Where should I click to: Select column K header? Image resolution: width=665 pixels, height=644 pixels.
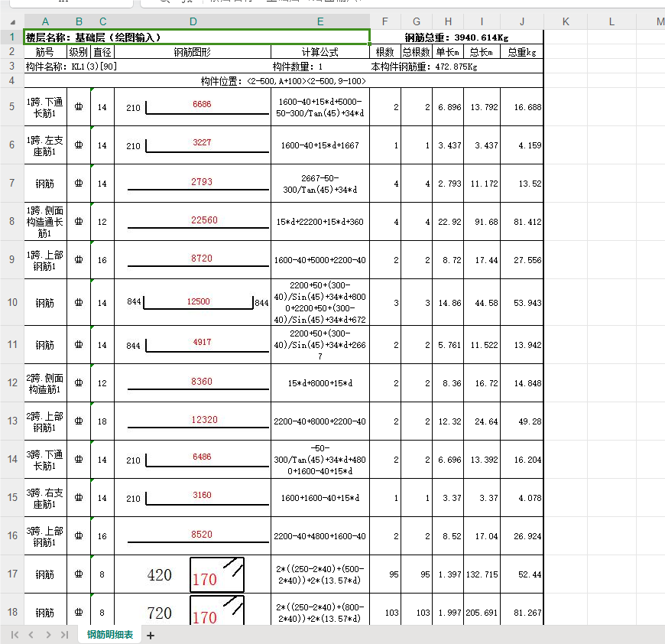click(x=566, y=21)
